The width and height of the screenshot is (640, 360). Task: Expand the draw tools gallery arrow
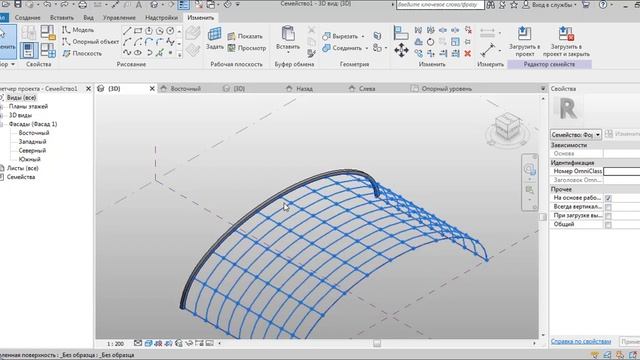pos(179,54)
